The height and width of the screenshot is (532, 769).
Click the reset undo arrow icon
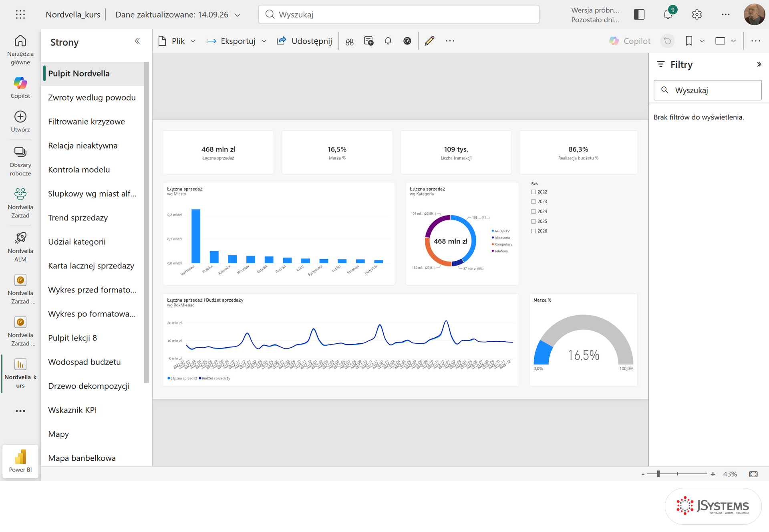point(667,41)
